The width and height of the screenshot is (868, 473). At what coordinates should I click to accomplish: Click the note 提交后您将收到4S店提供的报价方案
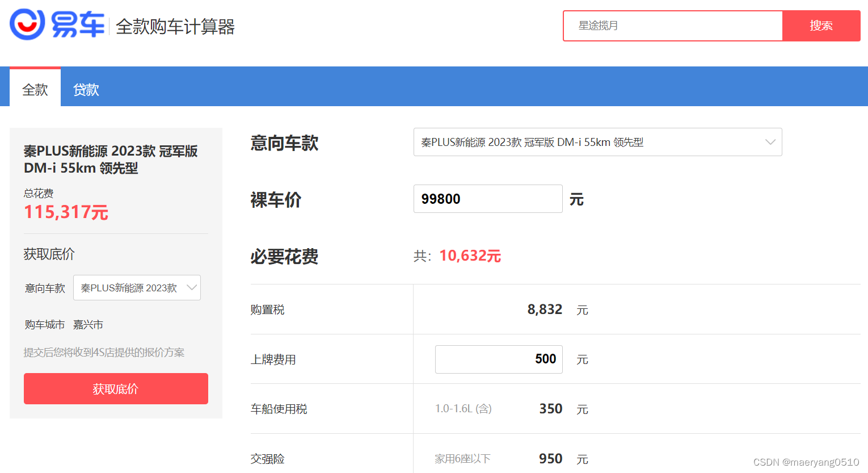(x=104, y=353)
